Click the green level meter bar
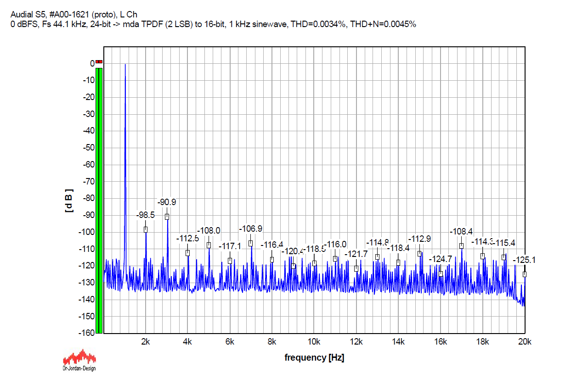Image resolution: width=588 pixels, height=390 pixels. [99, 200]
